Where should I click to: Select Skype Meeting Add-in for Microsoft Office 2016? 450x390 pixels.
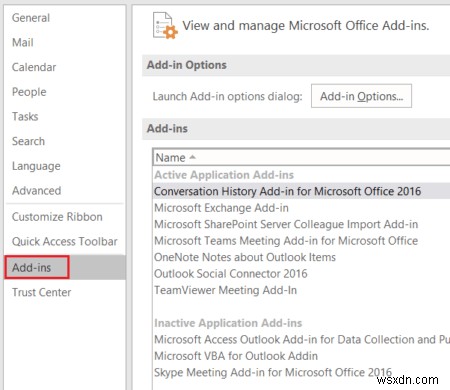point(302,372)
